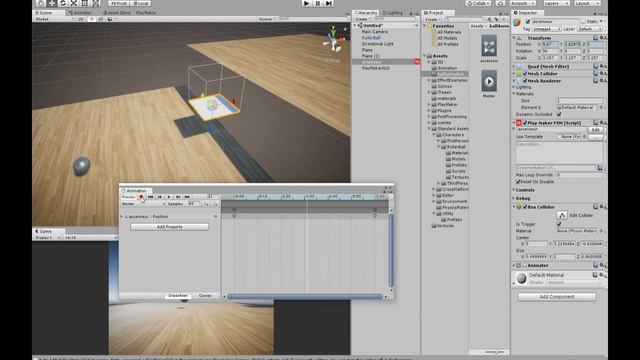Screen dimensions: 640x360
Task: Toggle Reset On Disable checkbox
Action: [x=518, y=182]
